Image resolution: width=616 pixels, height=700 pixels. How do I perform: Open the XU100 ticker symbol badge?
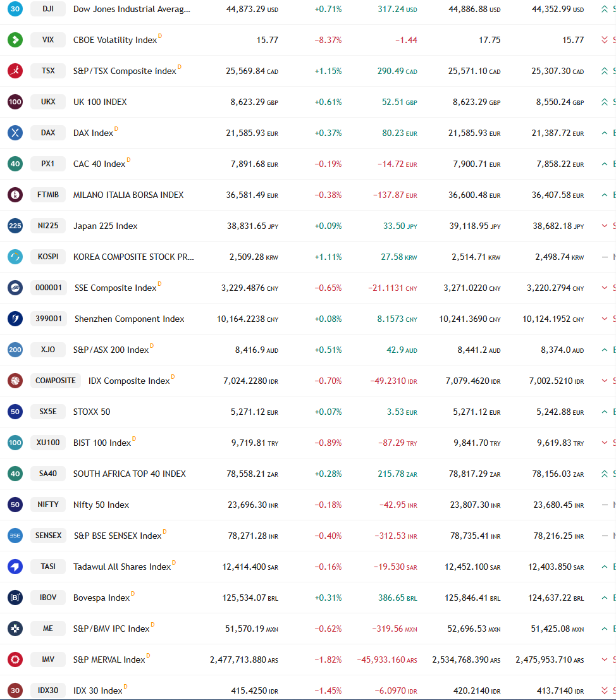tap(48, 443)
